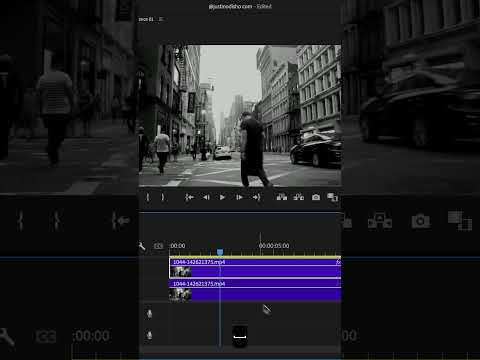Select the lower 1044-142621375.mp4 clip
The height and width of the screenshot is (360, 480).
(x=255, y=290)
